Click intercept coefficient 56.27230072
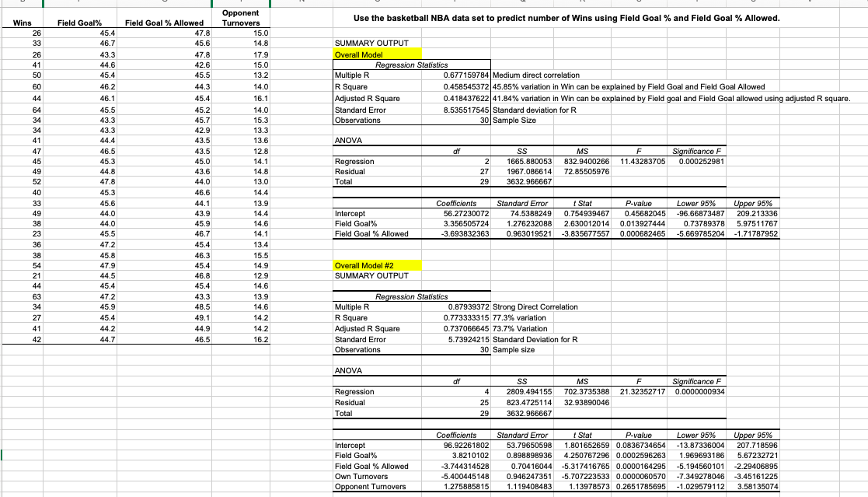 click(x=466, y=214)
